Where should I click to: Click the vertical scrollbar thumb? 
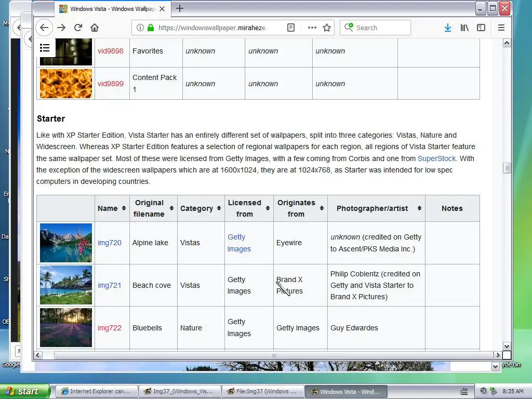point(507,168)
